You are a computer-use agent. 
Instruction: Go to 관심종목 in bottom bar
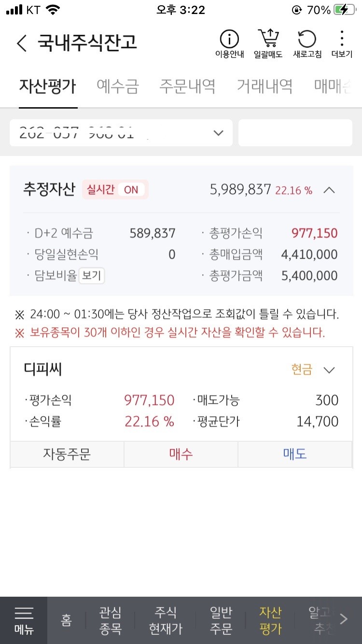(110, 620)
